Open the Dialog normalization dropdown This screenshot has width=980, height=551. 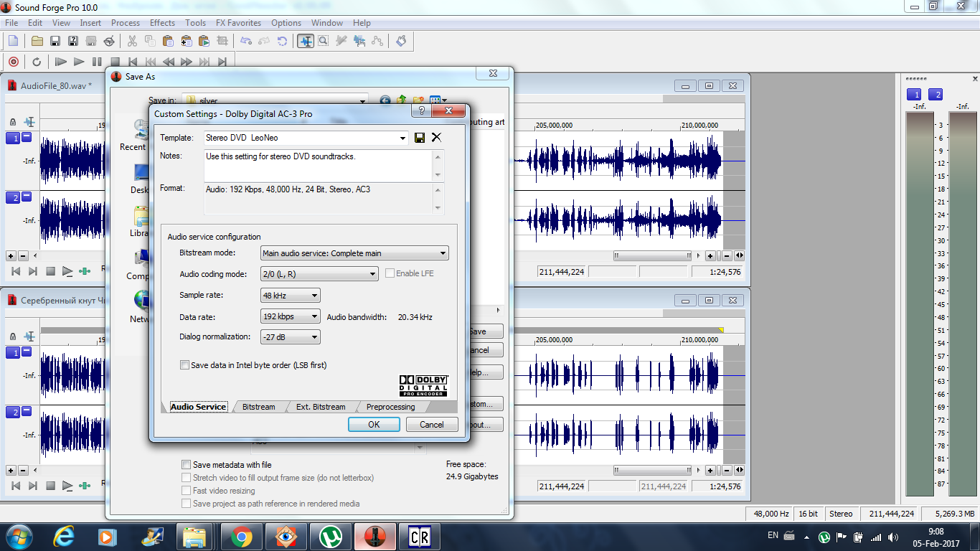(314, 337)
